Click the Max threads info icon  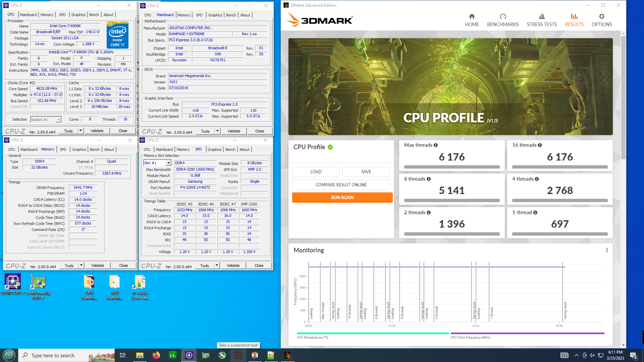click(436, 145)
